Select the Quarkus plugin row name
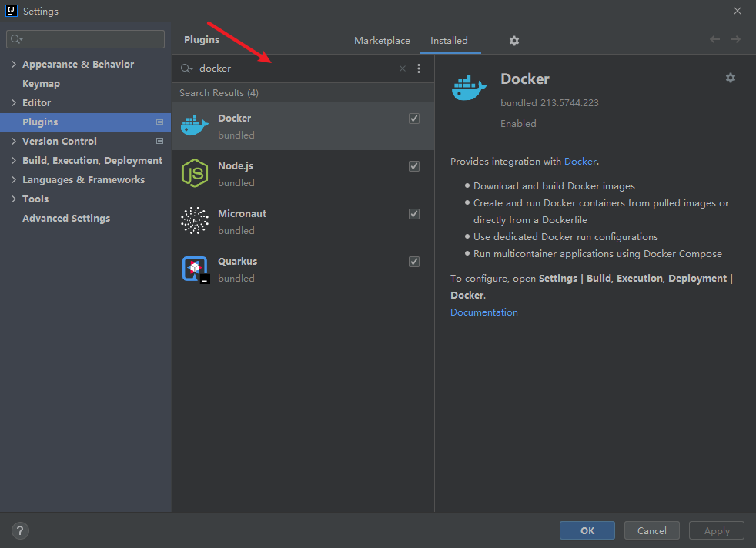The image size is (756, 548). pos(237,261)
